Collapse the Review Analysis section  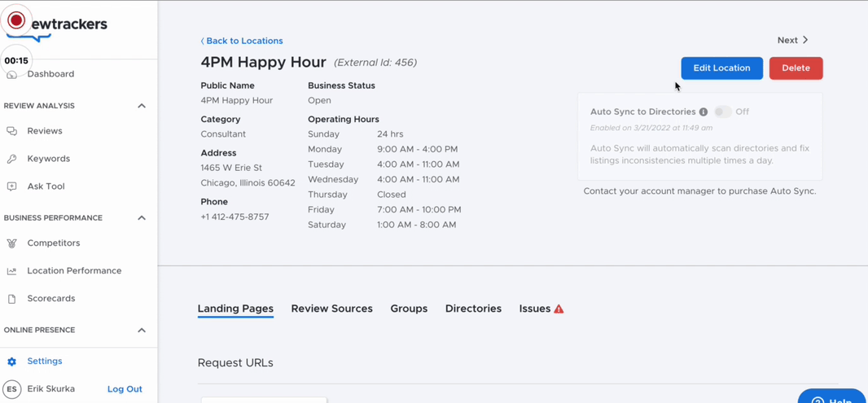pos(142,106)
